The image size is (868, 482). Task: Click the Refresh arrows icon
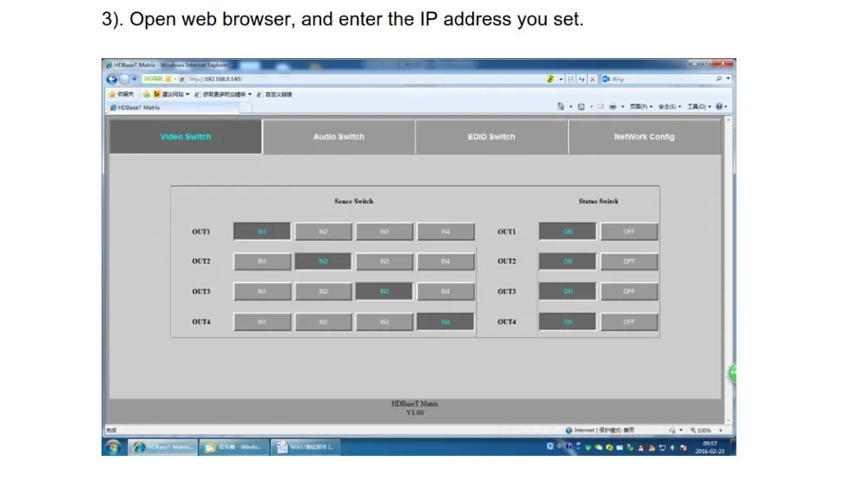[582, 79]
